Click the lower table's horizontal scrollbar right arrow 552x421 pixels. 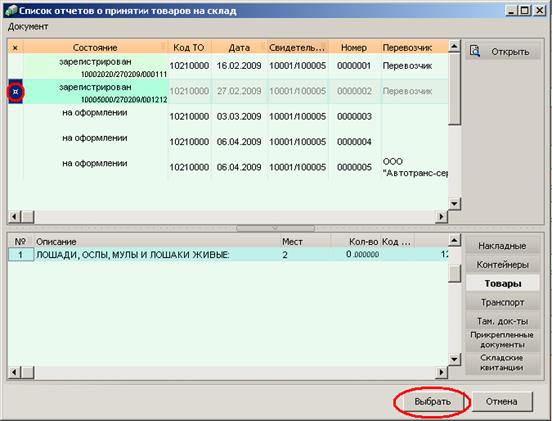(x=441, y=372)
